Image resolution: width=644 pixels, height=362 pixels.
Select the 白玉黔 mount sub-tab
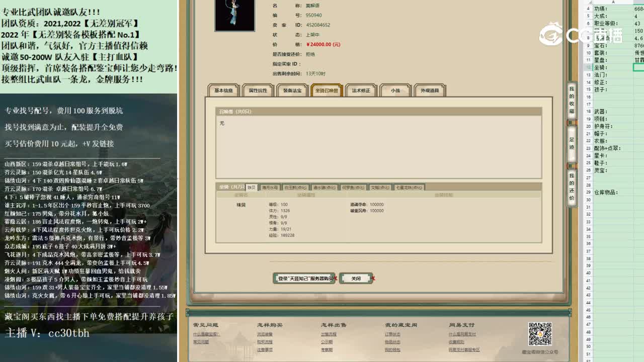pos(295,188)
